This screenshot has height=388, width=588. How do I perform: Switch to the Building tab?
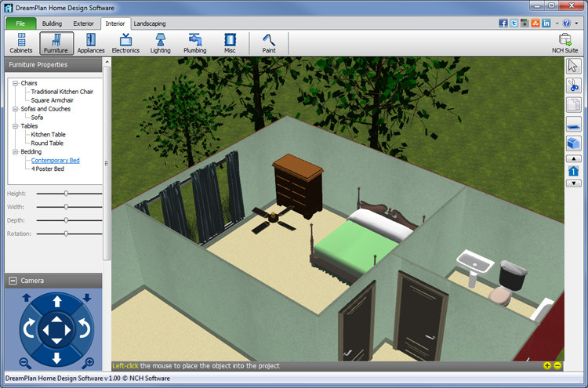pyautogui.click(x=52, y=24)
